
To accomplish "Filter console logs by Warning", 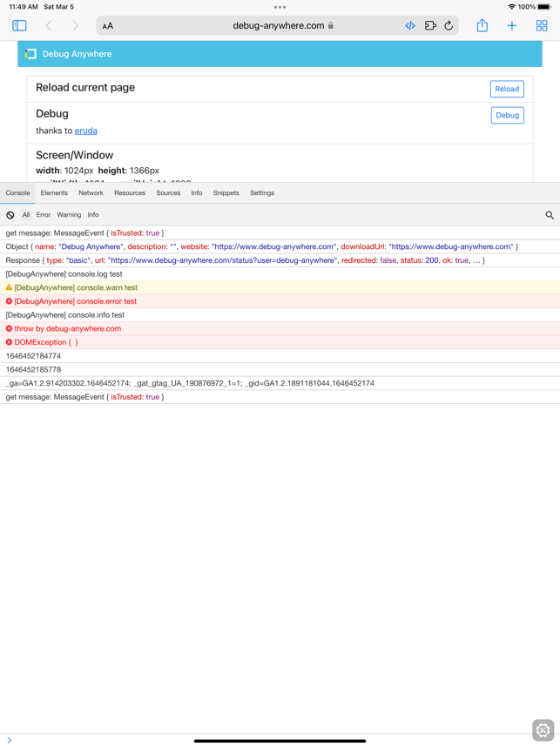I will point(69,215).
